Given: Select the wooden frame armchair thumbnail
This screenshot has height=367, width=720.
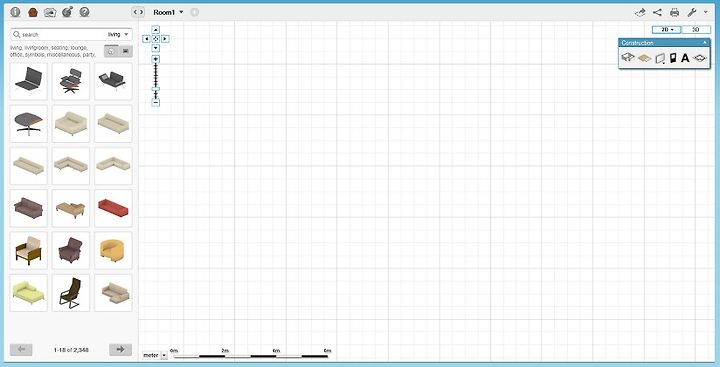Looking at the screenshot, I should [x=28, y=250].
